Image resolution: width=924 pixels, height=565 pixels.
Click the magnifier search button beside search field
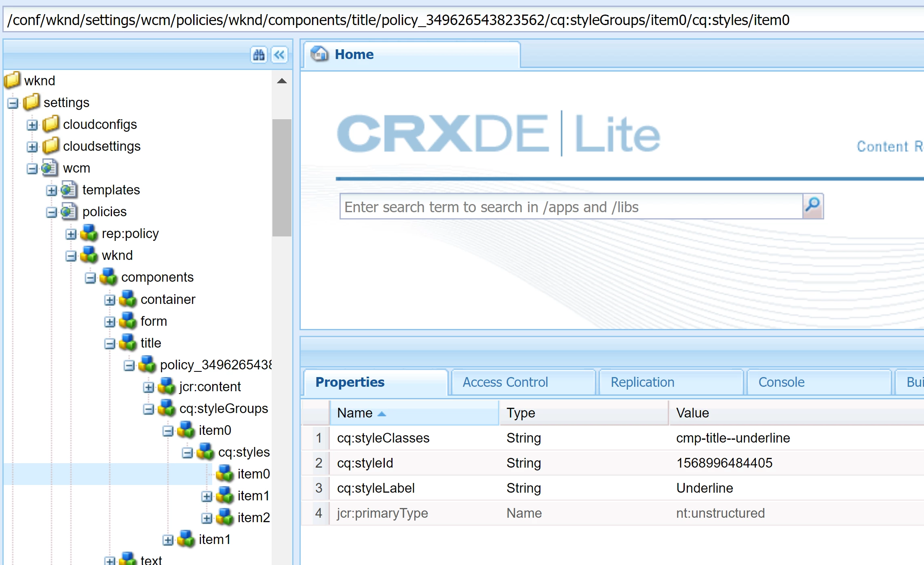[x=812, y=206]
